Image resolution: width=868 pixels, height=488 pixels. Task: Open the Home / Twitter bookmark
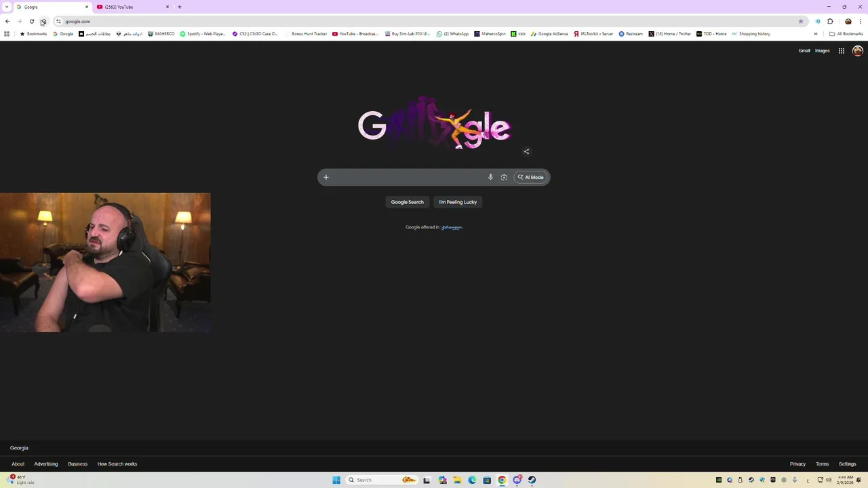tap(669, 34)
